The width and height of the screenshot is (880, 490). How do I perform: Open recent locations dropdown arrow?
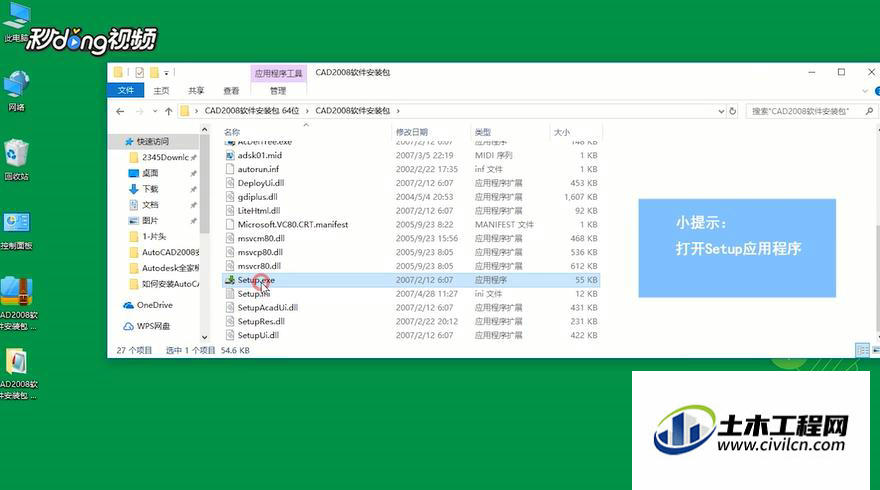coord(155,111)
